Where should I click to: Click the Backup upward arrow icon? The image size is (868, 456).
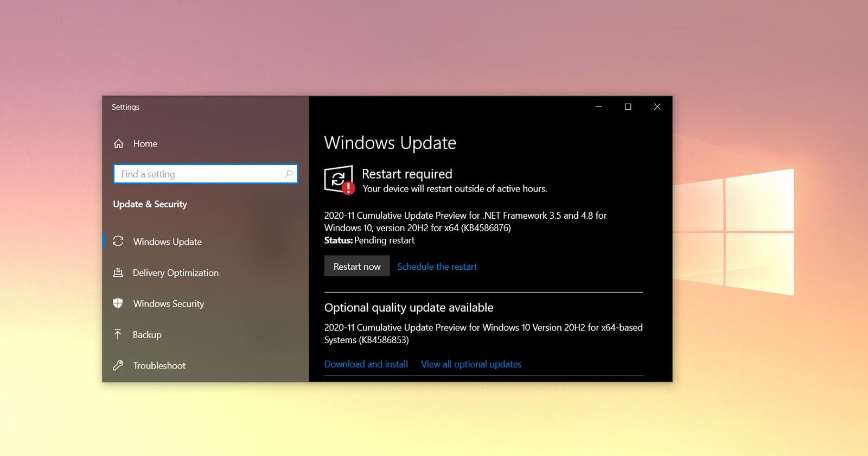(118, 334)
